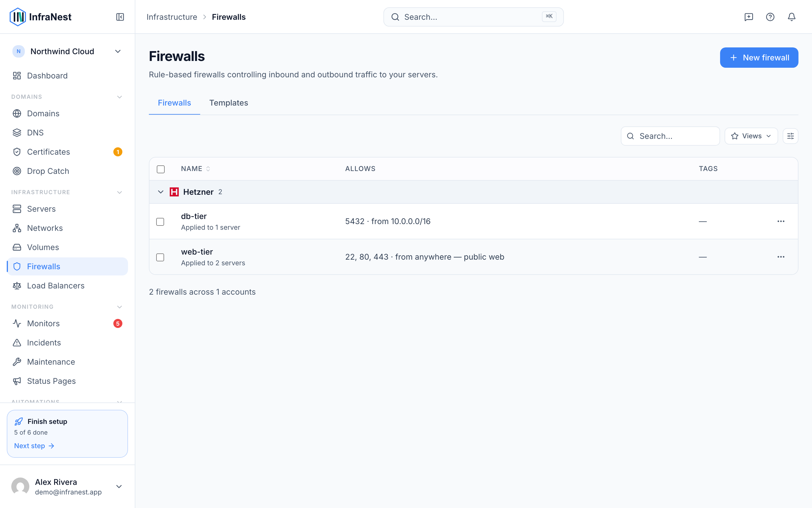
Task: Open the column filter settings icon
Action: pos(791,136)
